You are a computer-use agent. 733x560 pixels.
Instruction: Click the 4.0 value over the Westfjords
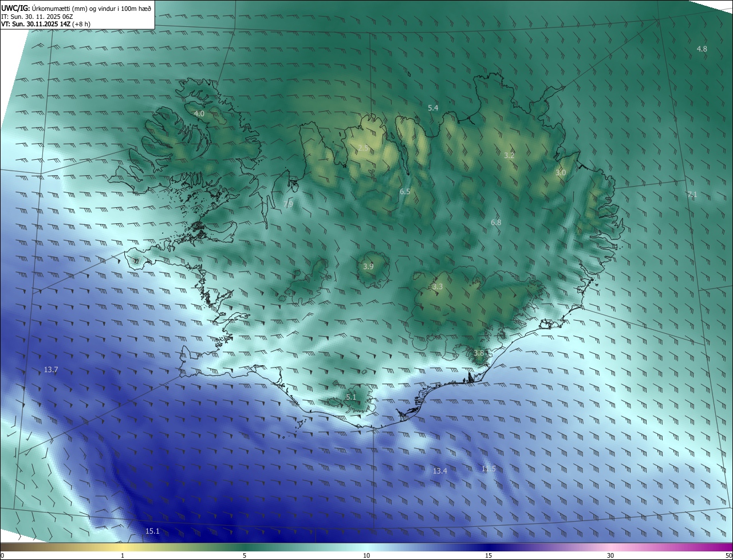[x=199, y=114]
